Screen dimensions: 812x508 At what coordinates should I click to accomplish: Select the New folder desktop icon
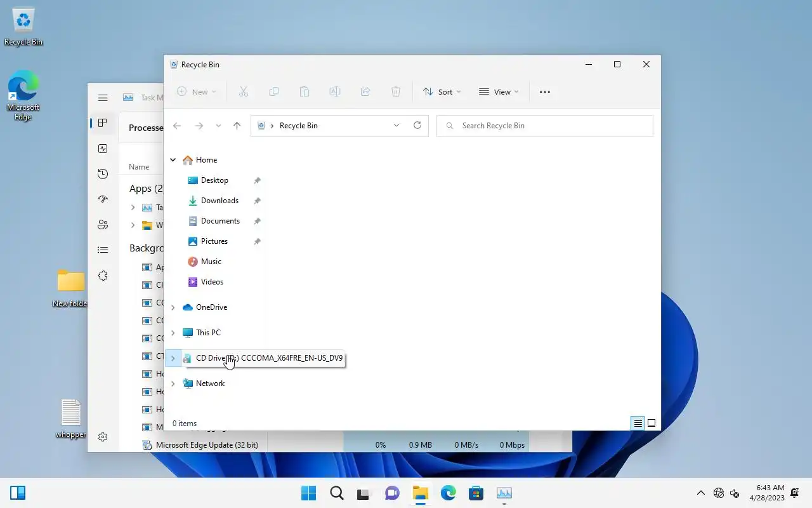[70, 289]
